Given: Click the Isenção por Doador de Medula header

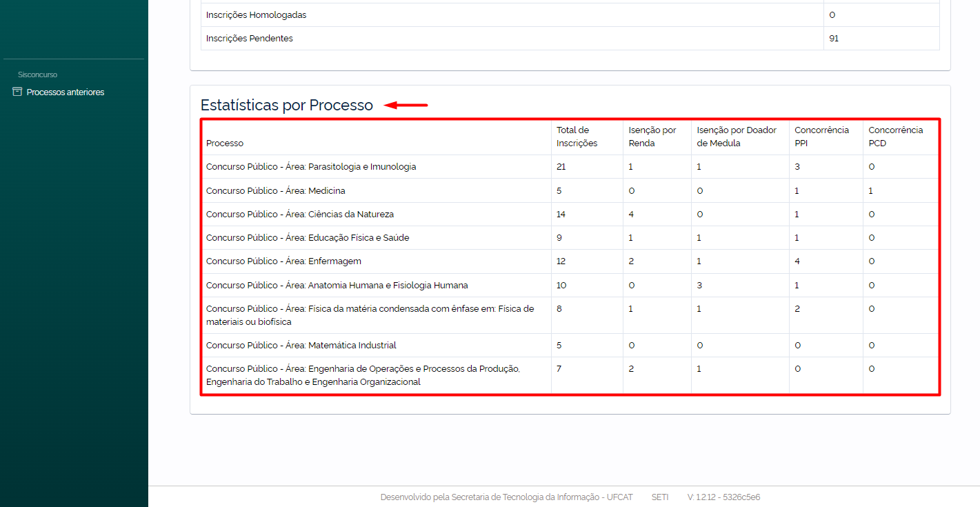Looking at the screenshot, I should pyautogui.click(x=737, y=137).
